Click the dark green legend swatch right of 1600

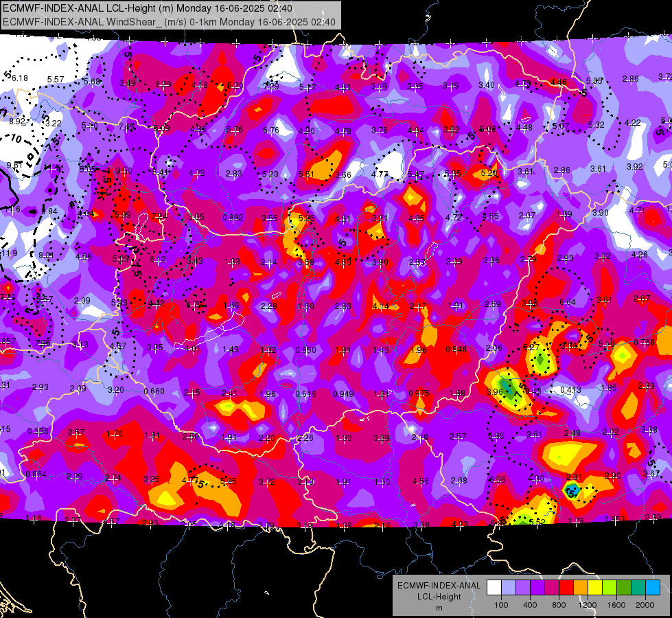(624, 587)
